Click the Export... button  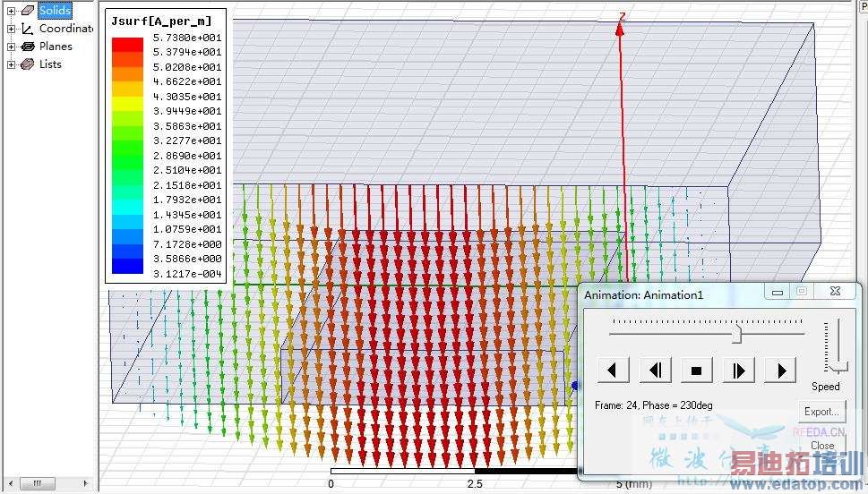(821, 412)
